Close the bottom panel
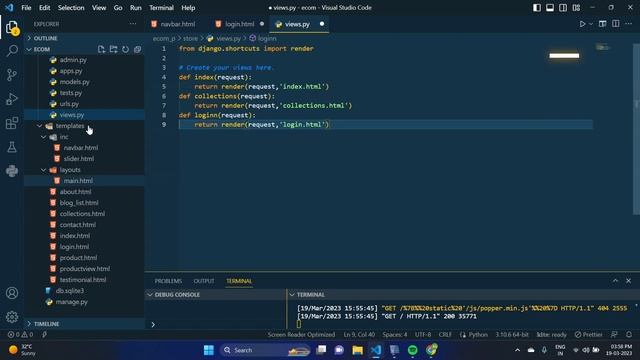 (x=629, y=281)
